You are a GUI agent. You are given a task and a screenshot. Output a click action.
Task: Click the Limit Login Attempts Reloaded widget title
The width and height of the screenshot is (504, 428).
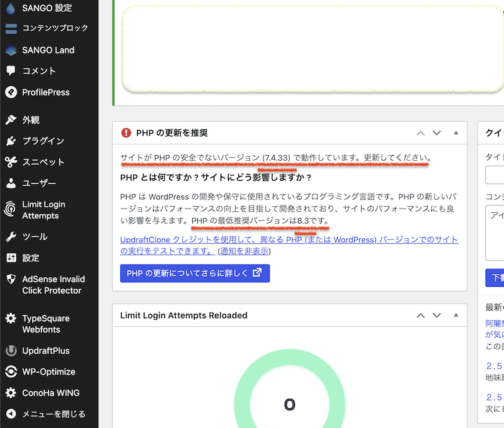[x=184, y=315]
